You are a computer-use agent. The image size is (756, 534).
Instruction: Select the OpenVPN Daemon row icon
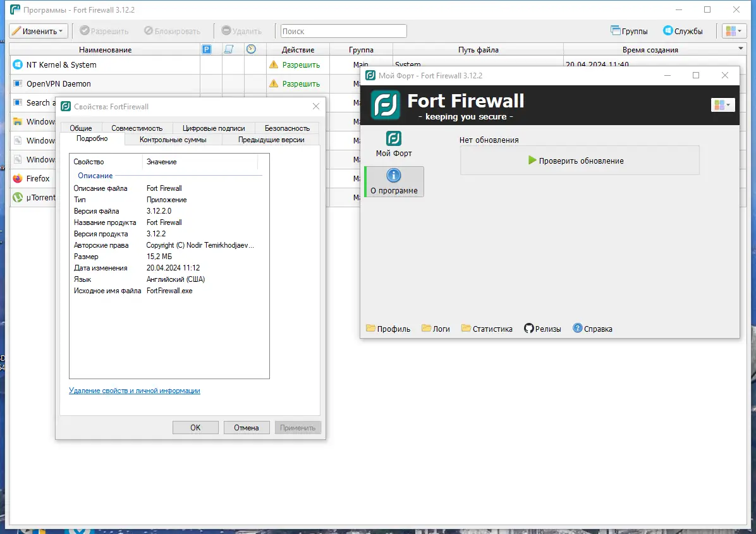click(18, 83)
